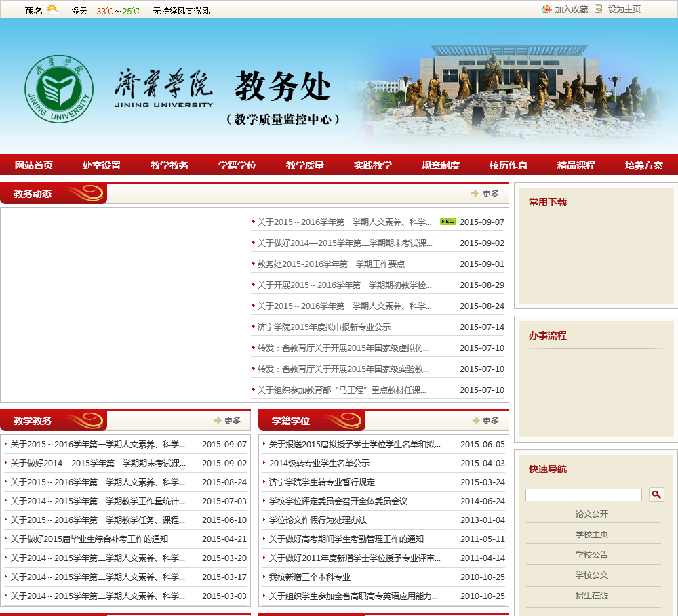Open 我校新增三个本科专业
The image size is (678, 616).
[x=310, y=577]
